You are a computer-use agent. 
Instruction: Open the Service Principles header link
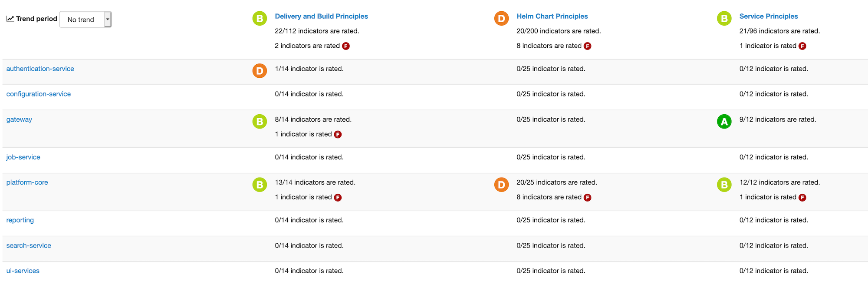[768, 16]
